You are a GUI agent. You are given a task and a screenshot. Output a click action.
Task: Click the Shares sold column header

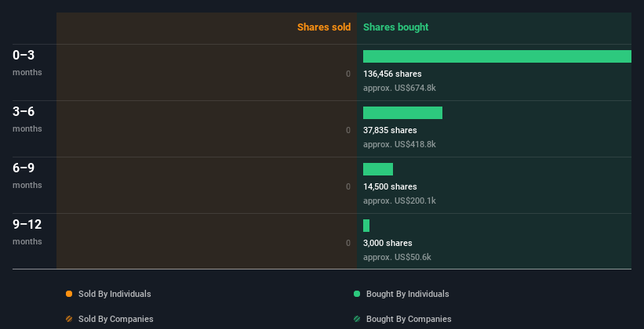click(x=324, y=27)
